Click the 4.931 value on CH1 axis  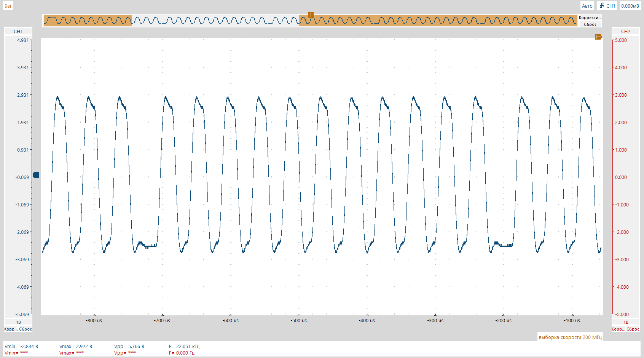click(23, 40)
